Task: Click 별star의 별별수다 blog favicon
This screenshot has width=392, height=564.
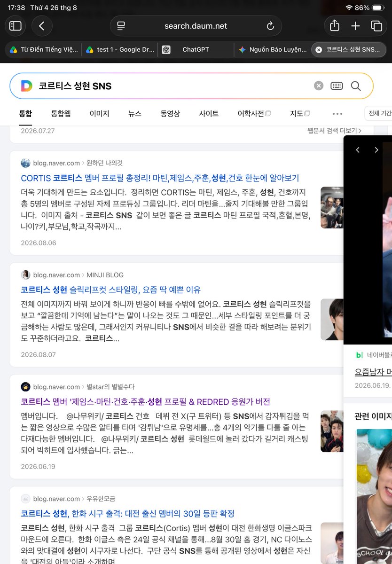Action: [25, 387]
